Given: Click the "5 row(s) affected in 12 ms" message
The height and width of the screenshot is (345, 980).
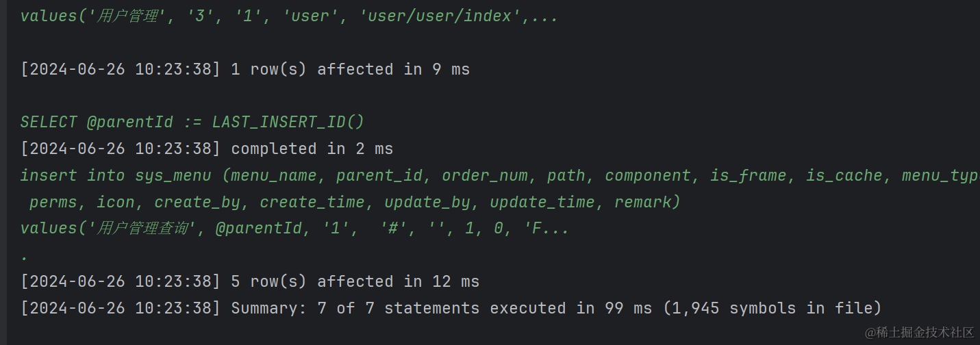Looking at the screenshot, I should click(x=355, y=281).
